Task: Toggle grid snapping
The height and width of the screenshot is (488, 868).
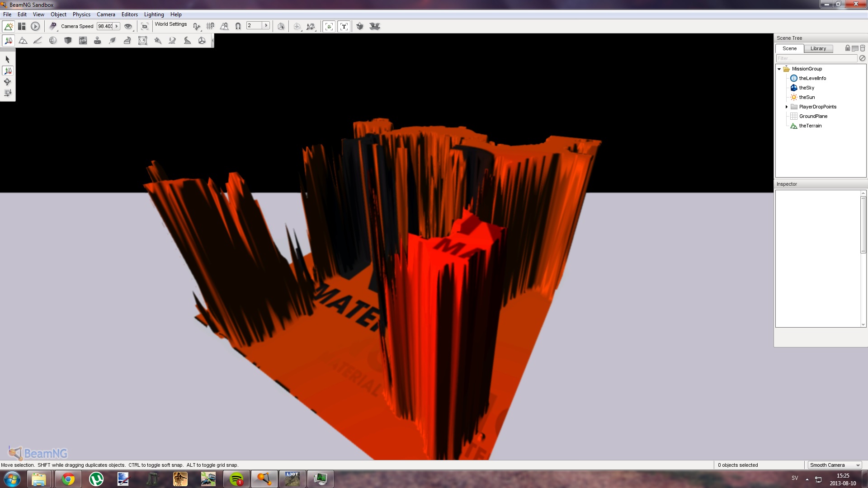Action: [x=210, y=26]
